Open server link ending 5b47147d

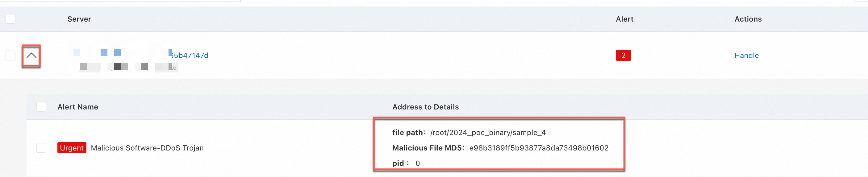[x=189, y=56]
